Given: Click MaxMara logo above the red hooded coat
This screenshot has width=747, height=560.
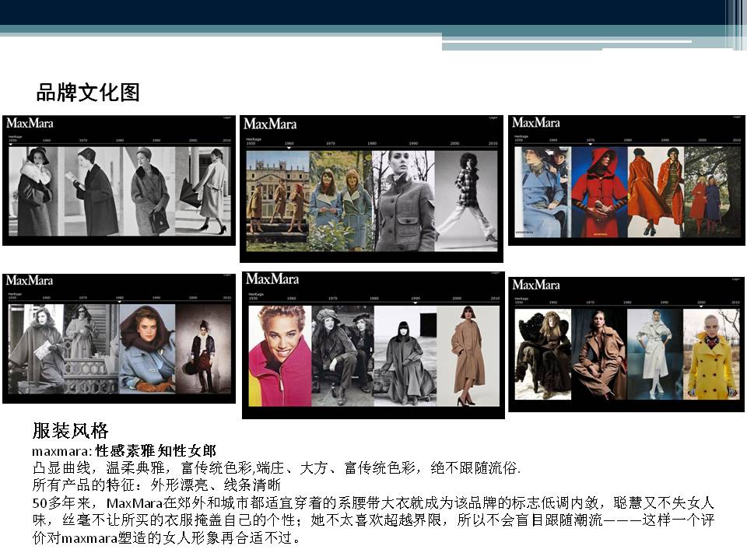Looking at the screenshot, I should point(536,123).
